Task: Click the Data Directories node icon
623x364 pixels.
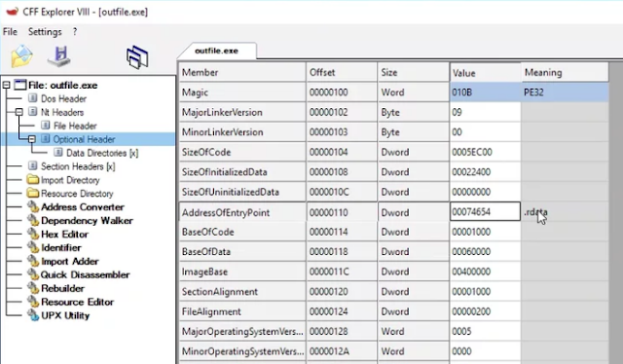Action: [x=58, y=152]
